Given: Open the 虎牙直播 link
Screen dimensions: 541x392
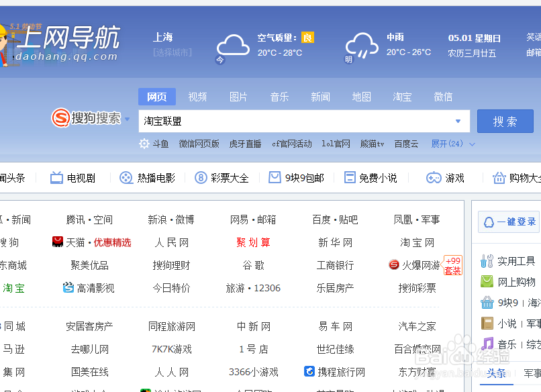Looking at the screenshot, I should 245,144.
